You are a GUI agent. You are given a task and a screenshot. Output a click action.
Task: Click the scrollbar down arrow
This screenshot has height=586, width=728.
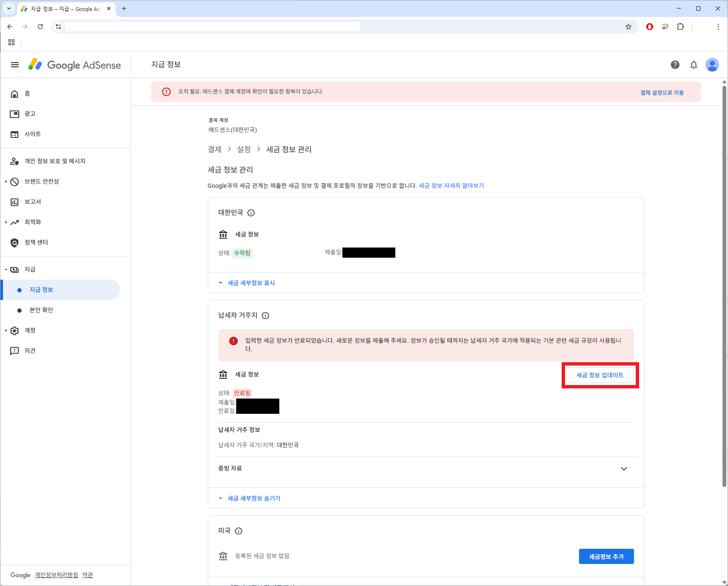click(724, 583)
